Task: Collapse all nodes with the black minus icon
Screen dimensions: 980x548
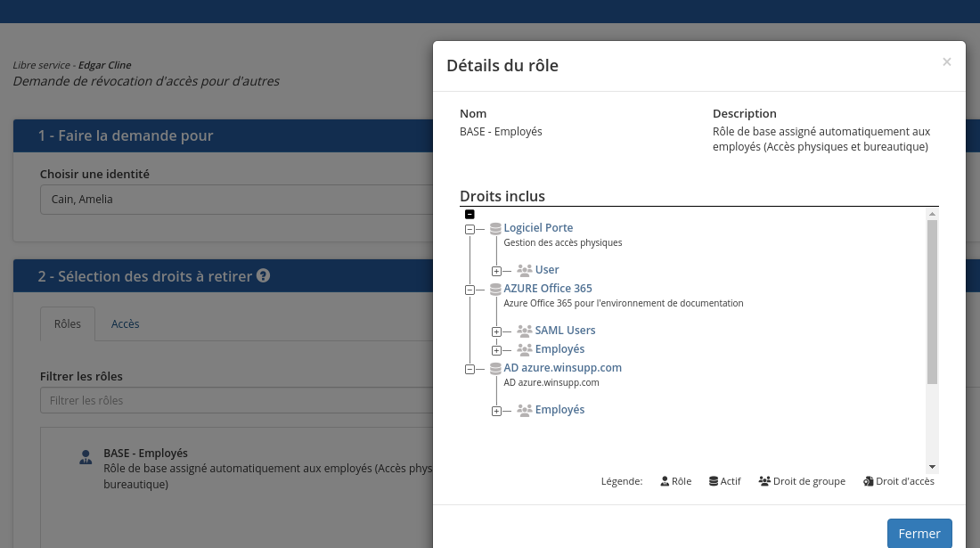Action: pyautogui.click(x=470, y=215)
